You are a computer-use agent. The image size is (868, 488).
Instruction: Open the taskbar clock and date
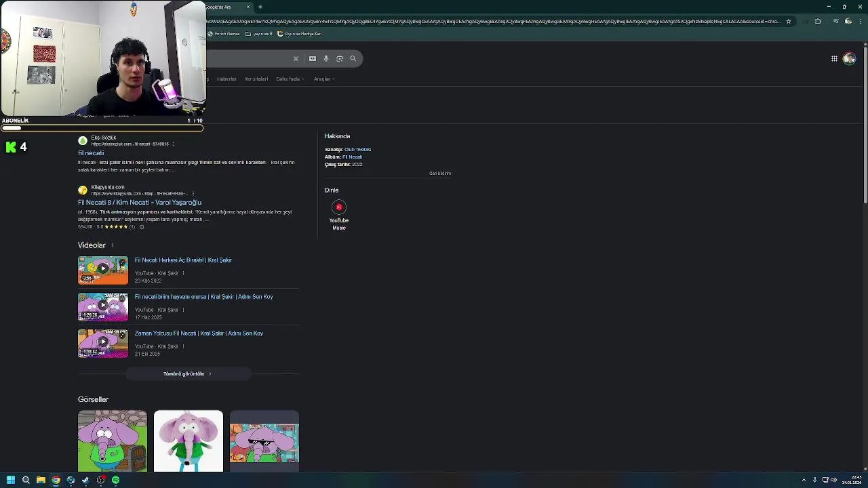click(x=852, y=480)
